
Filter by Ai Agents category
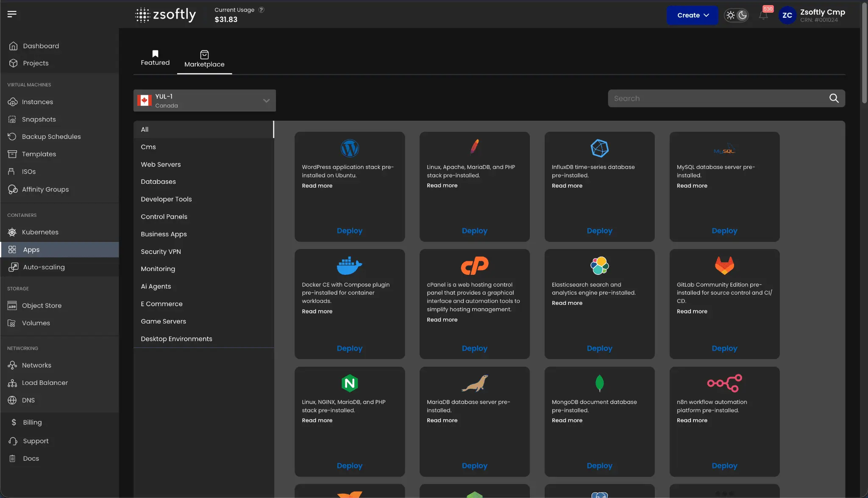203,286
